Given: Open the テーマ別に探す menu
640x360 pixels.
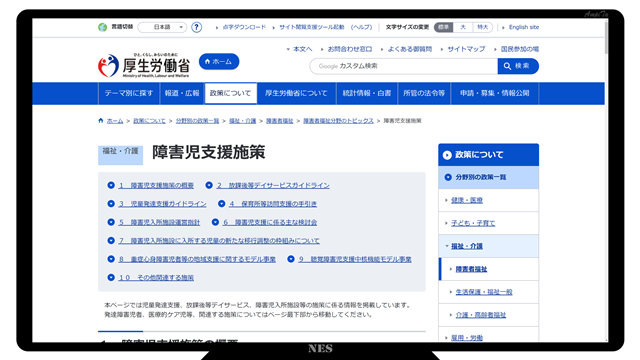Looking at the screenshot, I should click(x=129, y=93).
